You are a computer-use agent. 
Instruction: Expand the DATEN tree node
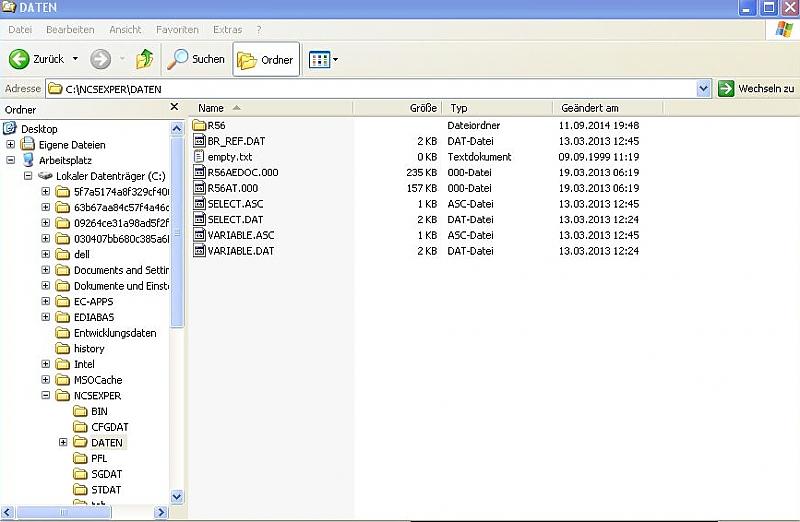pyautogui.click(x=63, y=442)
